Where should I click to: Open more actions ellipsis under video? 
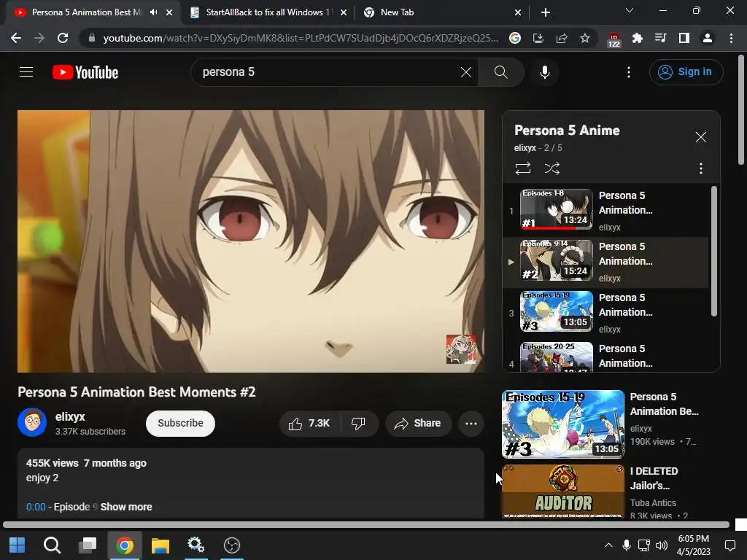471,424
